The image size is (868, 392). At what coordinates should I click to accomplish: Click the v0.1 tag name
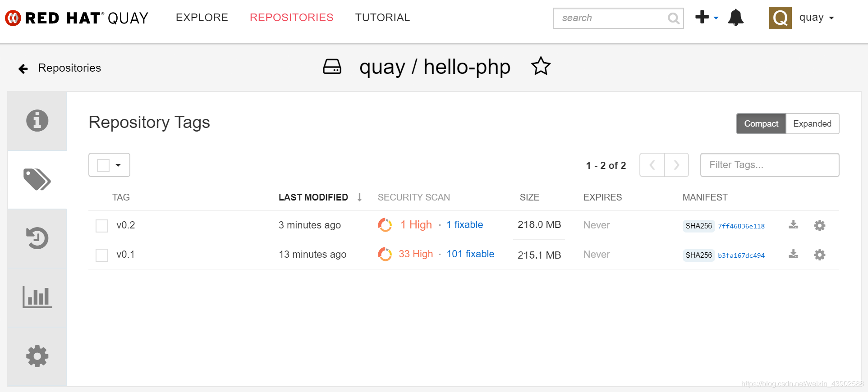pos(125,255)
